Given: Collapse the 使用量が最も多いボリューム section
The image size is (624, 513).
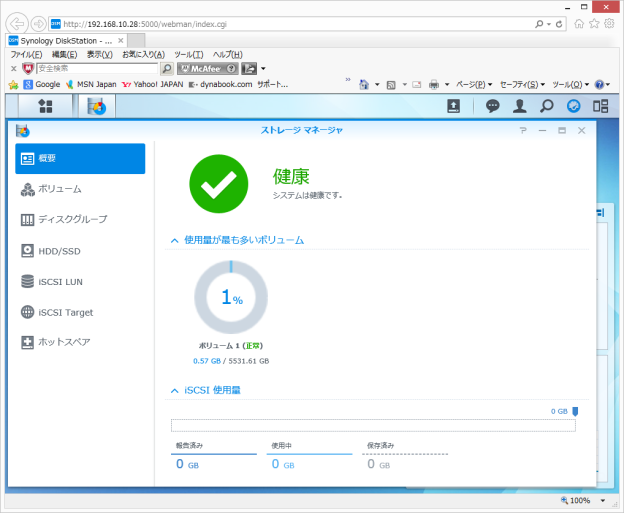Looking at the screenshot, I should [x=174, y=240].
